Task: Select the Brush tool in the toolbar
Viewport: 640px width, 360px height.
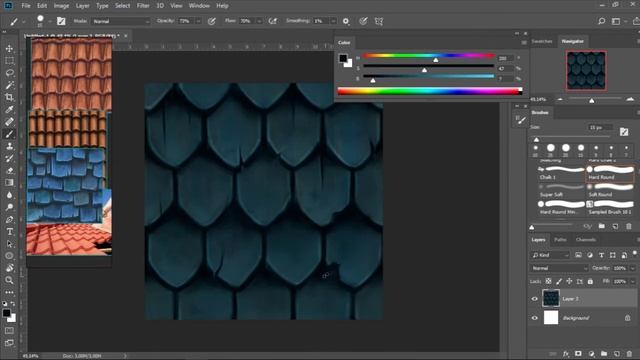Action: pos(9,134)
